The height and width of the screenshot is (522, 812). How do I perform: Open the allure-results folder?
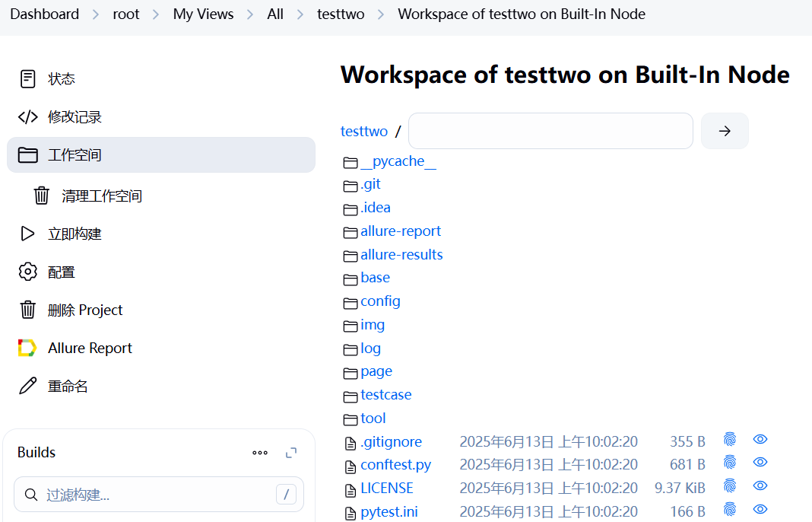402,254
